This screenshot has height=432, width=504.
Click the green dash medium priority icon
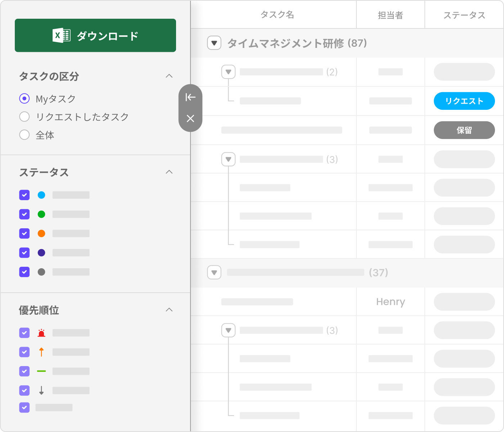pyautogui.click(x=41, y=371)
